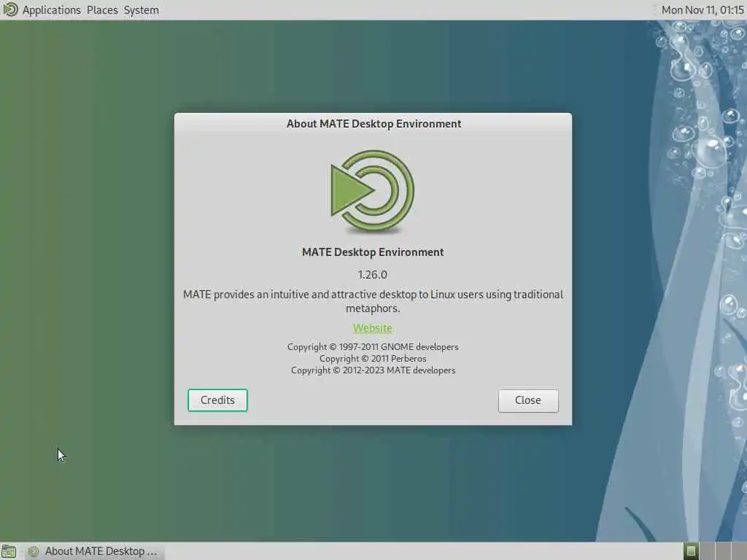Click the 'MATE Desktop Environment' heading below logo
The image size is (747, 560).
(x=373, y=252)
